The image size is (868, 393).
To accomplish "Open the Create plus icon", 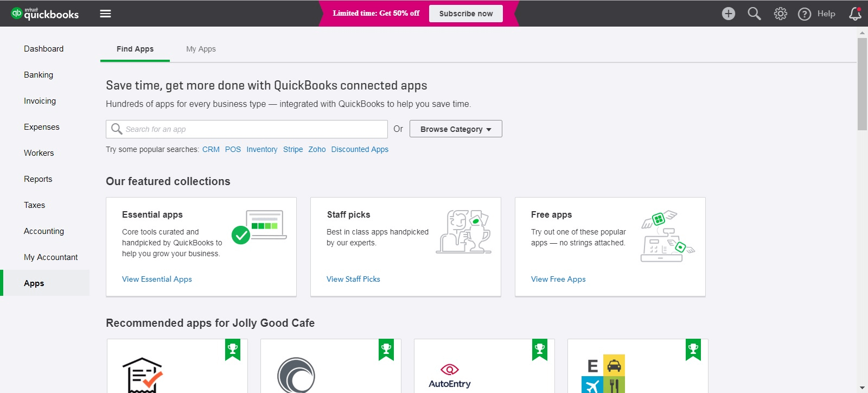I will pyautogui.click(x=729, y=14).
